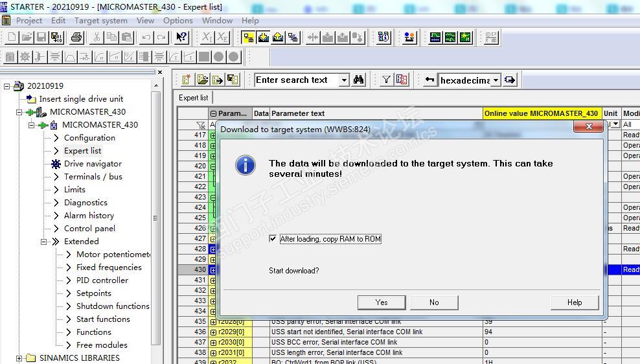Click the New project toolbar icon

pyautogui.click(x=12, y=38)
